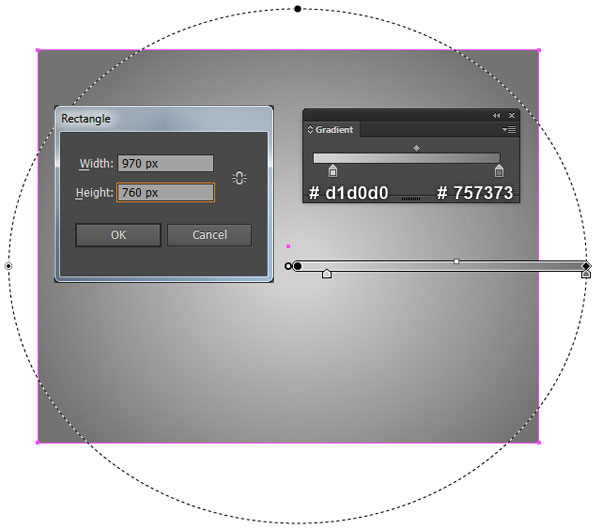The height and width of the screenshot is (528, 600).
Task: Cycle Gradient panel view with tab arrows
Action: click(310, 130)
